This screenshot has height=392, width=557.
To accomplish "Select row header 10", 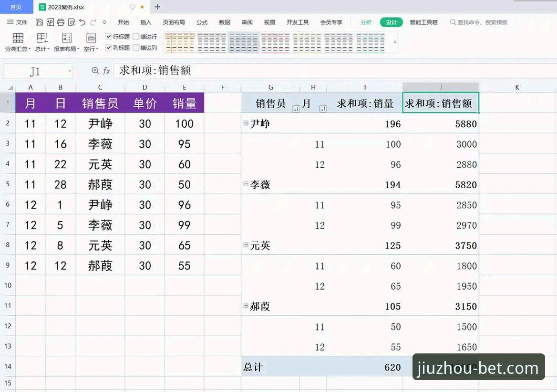I will click(8, 285).
